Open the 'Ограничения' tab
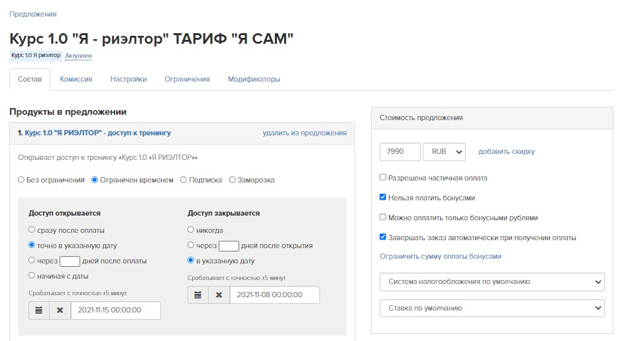The width and height of the screenshot is (644, 341). (188, 80)
